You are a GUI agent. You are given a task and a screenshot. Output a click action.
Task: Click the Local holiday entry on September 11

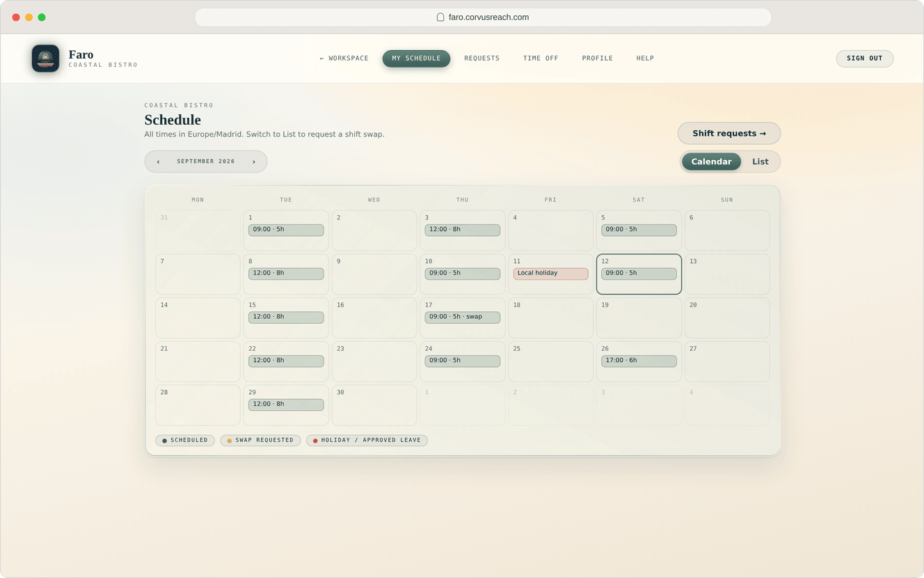[550, 274]
